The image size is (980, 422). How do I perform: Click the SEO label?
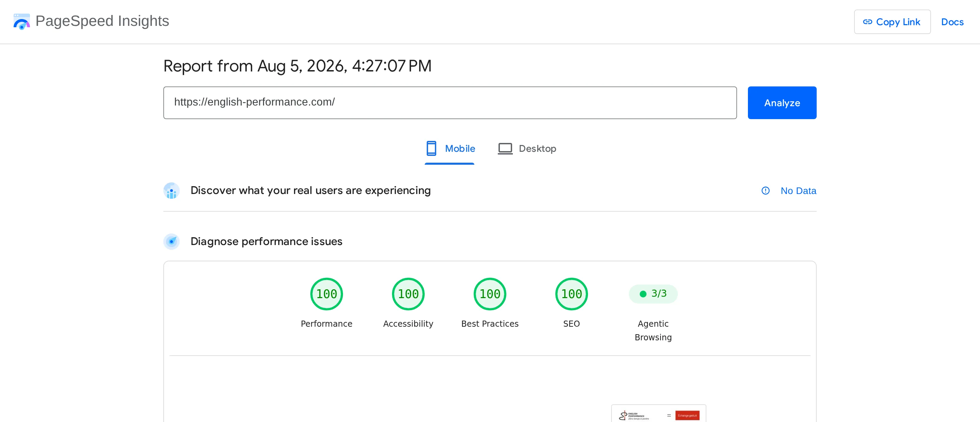pyautogui.click(x=571, y=323)
